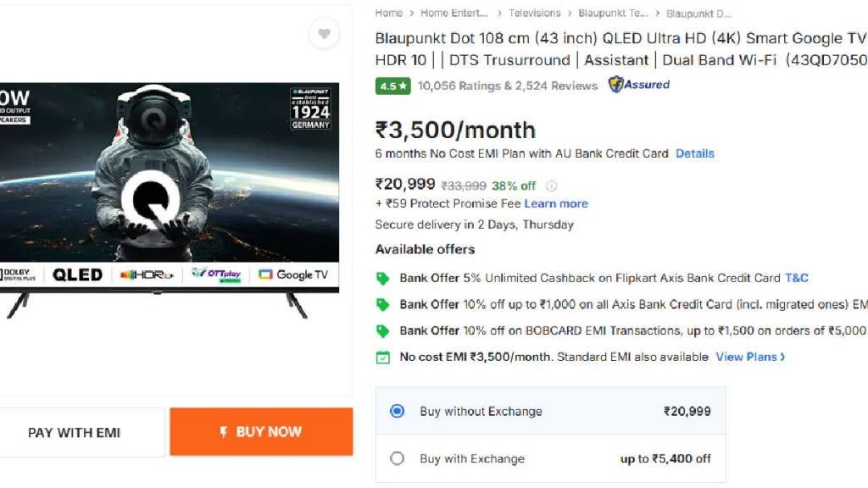Click PAY WITH EMI button
Screen dimensions: 868x488
click(x=75, y=432)
